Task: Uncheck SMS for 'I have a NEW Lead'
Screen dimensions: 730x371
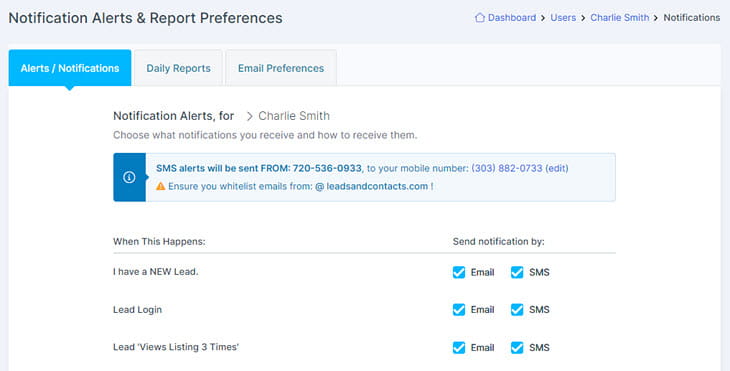Action: (517, 272)
